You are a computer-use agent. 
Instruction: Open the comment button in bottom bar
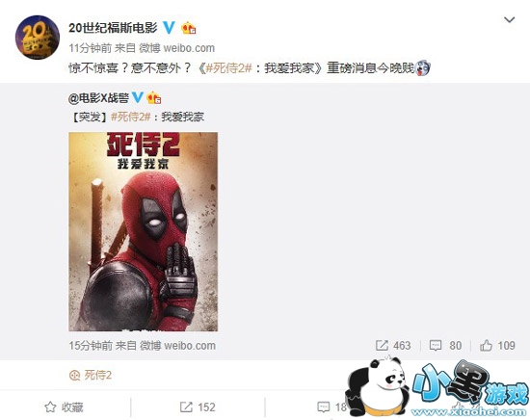coord(332,407)
